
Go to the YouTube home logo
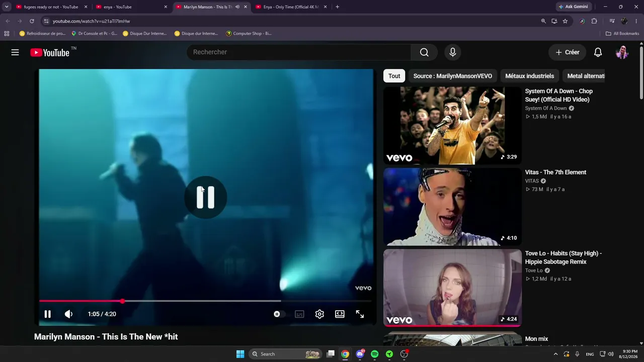click(49, 52)
